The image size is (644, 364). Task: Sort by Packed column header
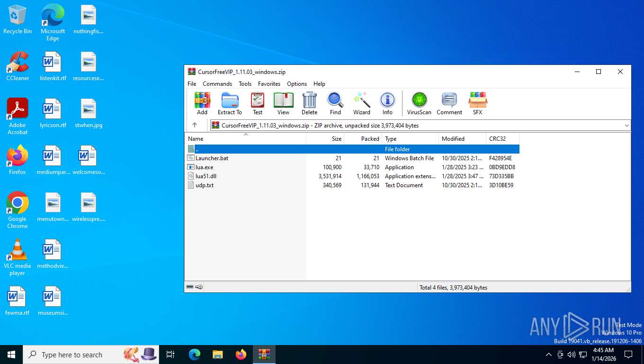[363, 139]
